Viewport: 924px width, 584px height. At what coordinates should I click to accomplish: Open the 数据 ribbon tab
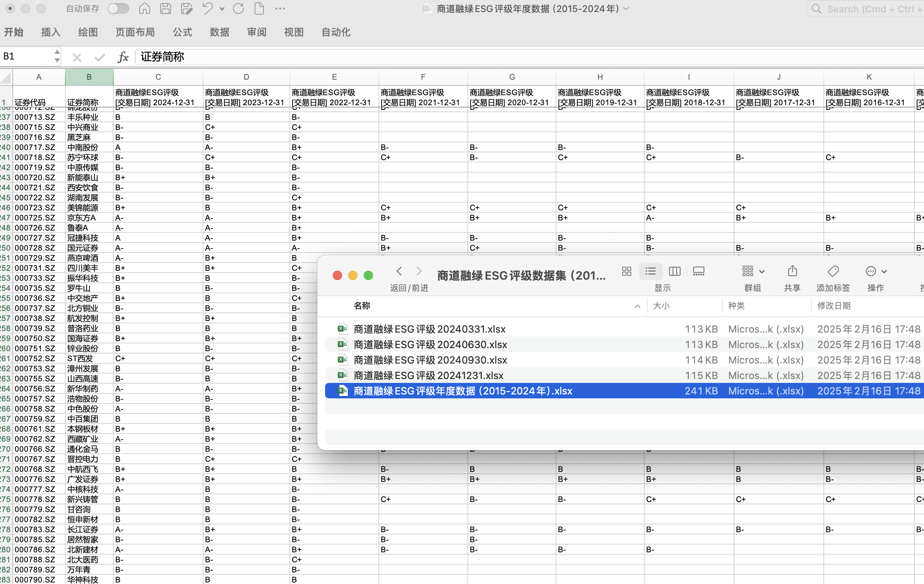point(219,32)
